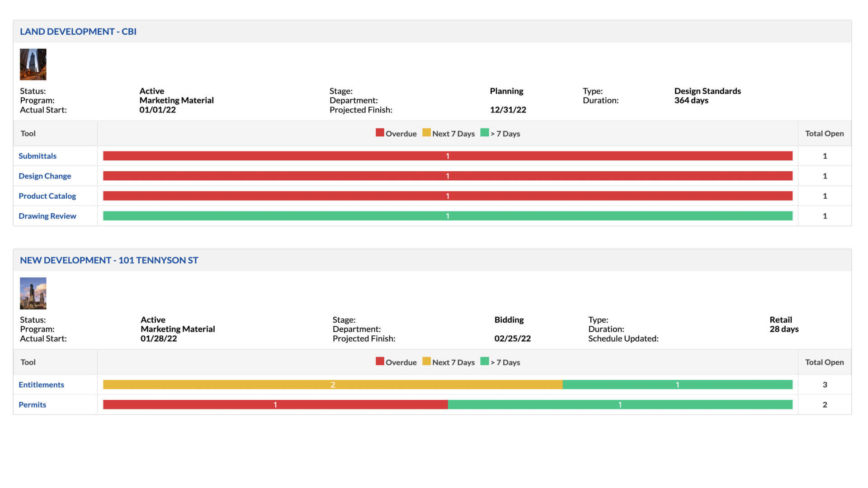Open Land Development - CBI project title
This screenshot has width=868, height=488.
78,32
